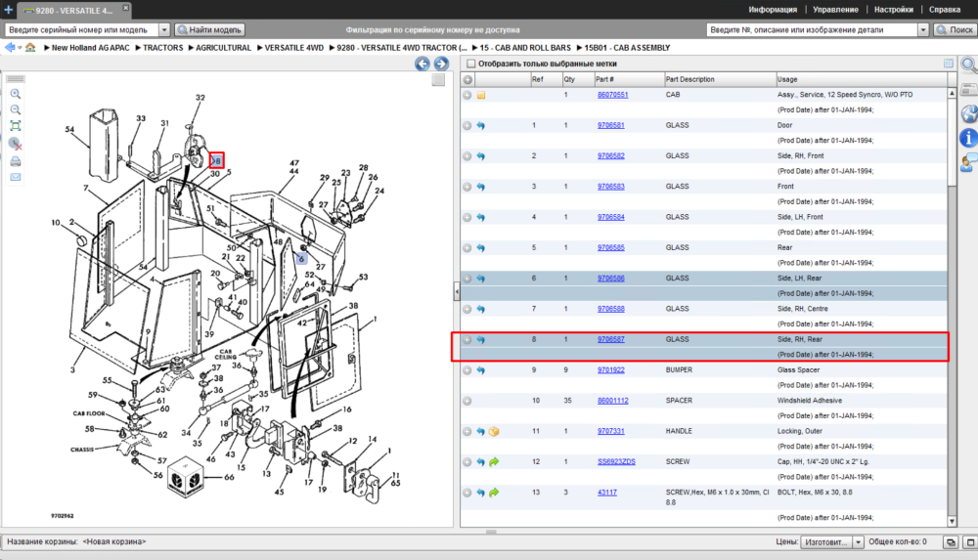Click the plus circle in Ref 2 row
978x560 pixels.
click(467, 156)
